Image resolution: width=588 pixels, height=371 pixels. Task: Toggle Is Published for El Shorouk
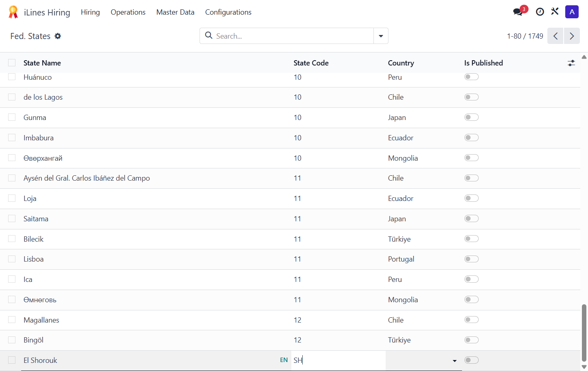(471, 360)
